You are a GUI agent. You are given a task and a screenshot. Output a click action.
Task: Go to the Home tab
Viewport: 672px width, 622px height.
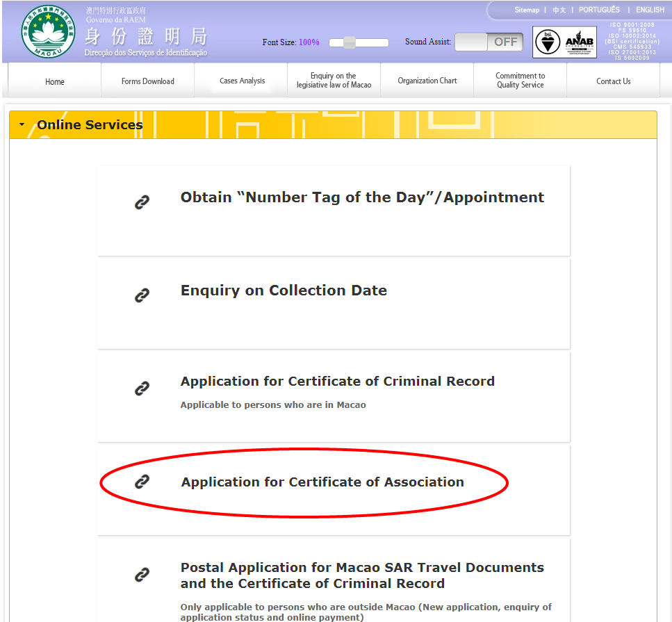pos(55,81)
